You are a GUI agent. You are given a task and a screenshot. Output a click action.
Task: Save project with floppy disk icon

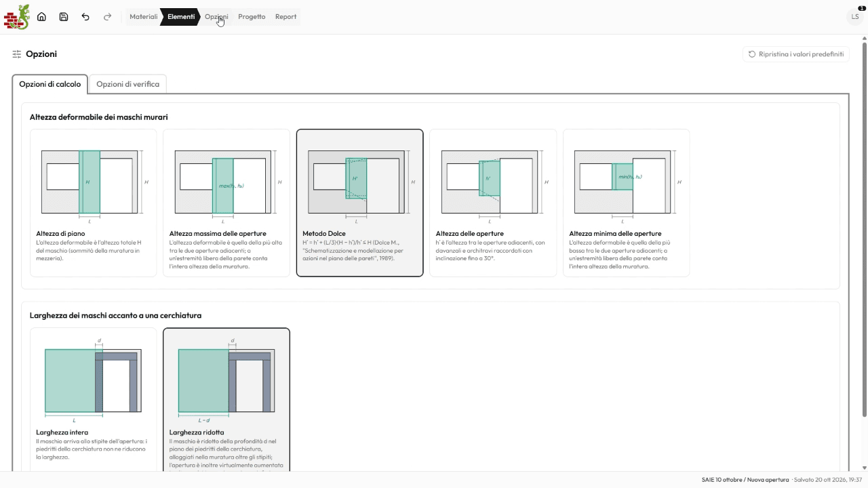pos(64,17)
